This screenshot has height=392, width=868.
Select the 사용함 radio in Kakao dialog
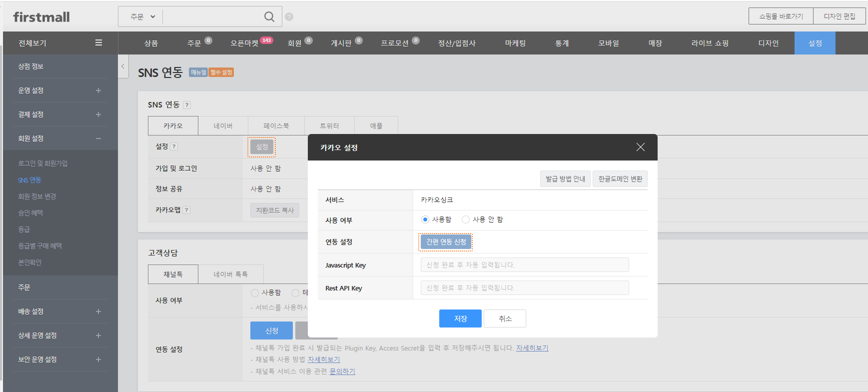(x=425, y=219)
